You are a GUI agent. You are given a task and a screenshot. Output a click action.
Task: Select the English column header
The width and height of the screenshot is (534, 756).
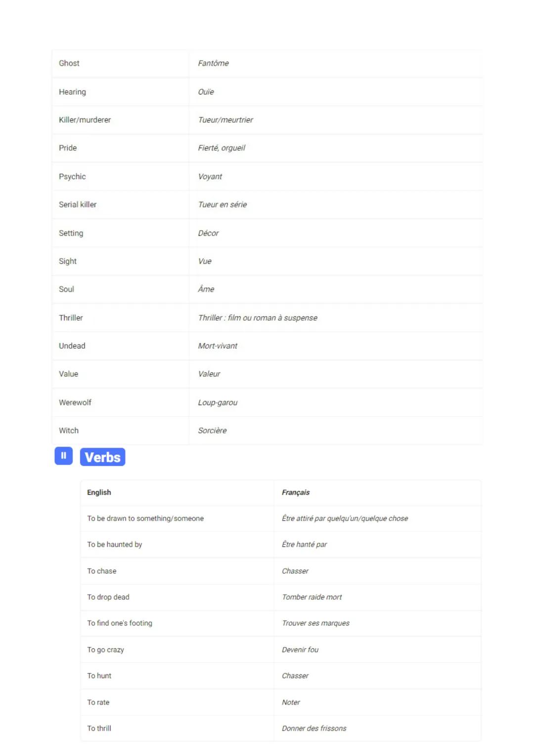click(x=99, y=492)
